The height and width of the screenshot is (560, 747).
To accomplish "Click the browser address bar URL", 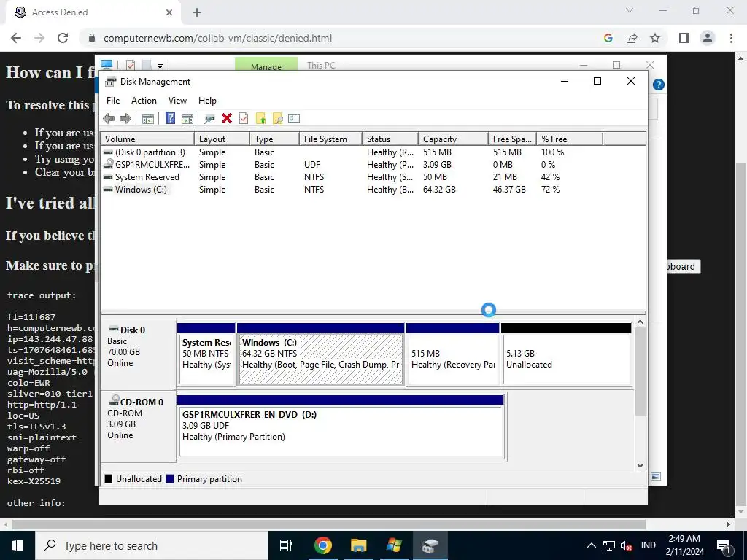I will point(217,38).
